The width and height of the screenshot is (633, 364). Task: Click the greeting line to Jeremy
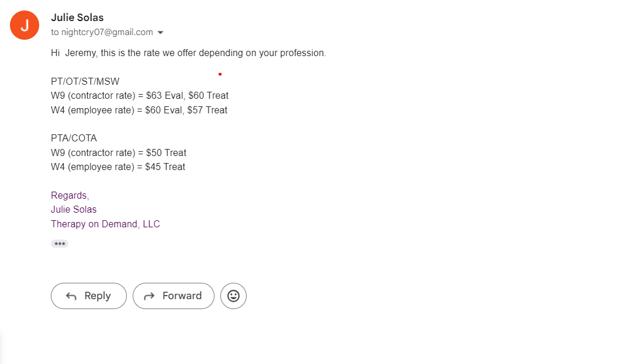point(188,53)
